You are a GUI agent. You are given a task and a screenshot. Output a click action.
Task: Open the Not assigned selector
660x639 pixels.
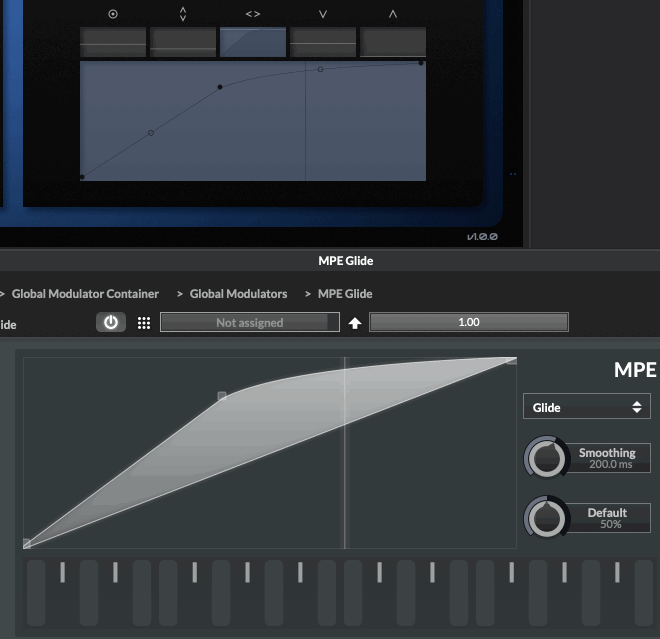pyautogui.click(x=249, y=322)
